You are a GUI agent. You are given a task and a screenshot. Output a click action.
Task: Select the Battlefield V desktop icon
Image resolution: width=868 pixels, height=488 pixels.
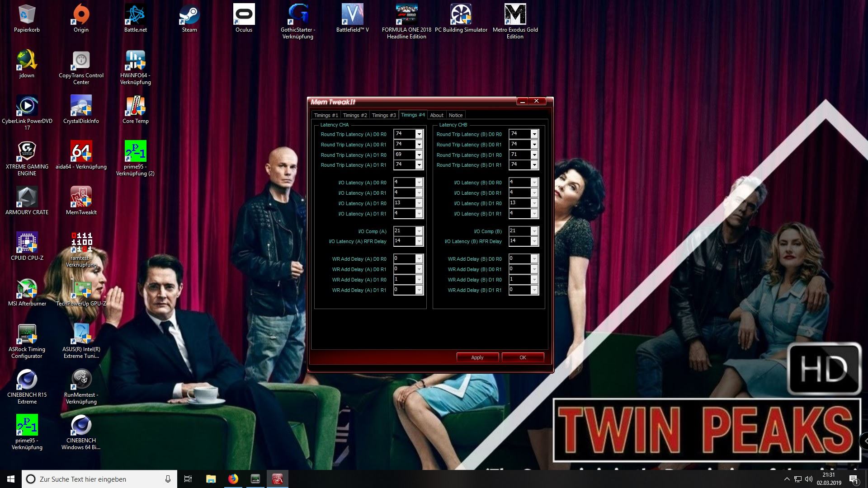tap(352, 19)
